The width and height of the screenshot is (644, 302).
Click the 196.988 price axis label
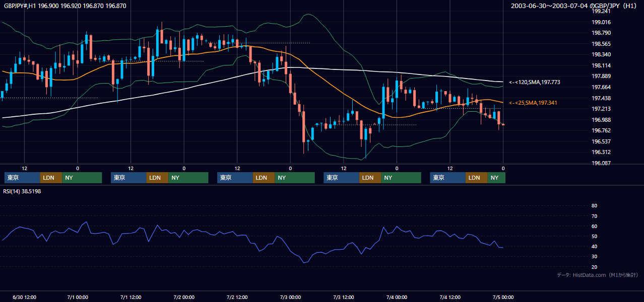click(x=601, y=120)
